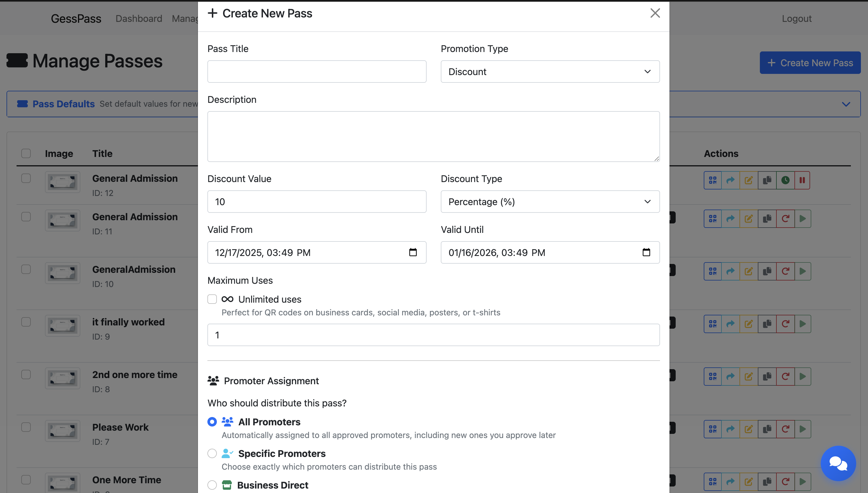This screenshot has width=868, height=493.
Task: Select the Specific Promoters radio option
Action: tap(212, 453)
